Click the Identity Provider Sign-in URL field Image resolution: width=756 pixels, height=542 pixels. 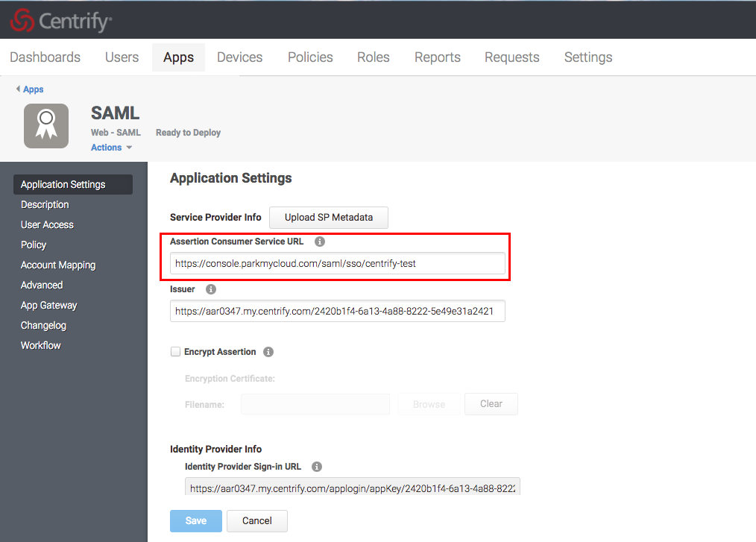pyautogui.click(x=353, y=487)
